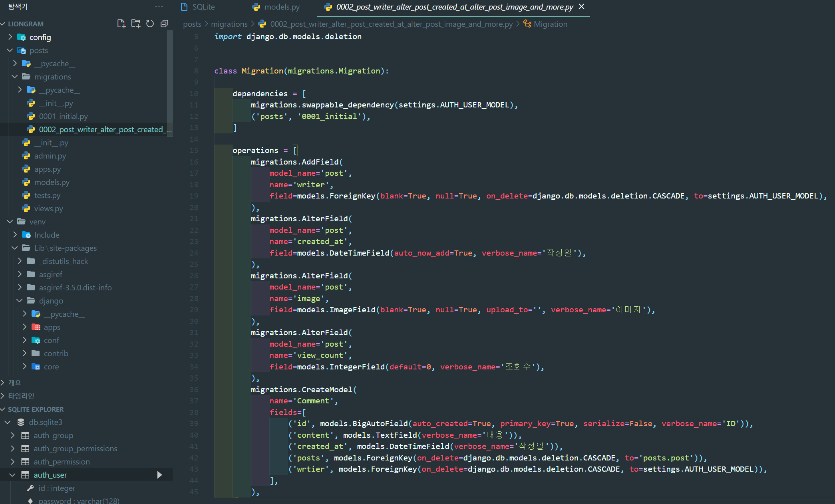Expand the 타임라인 timeline section
Screen dimensions: 835x504
click(x=3, y=396)
